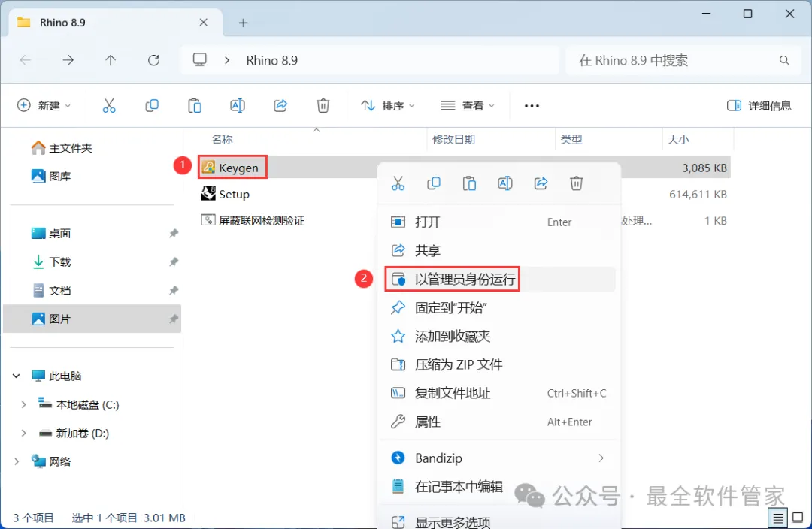Click the Paste icon in the toolbar

coord(195,106)
